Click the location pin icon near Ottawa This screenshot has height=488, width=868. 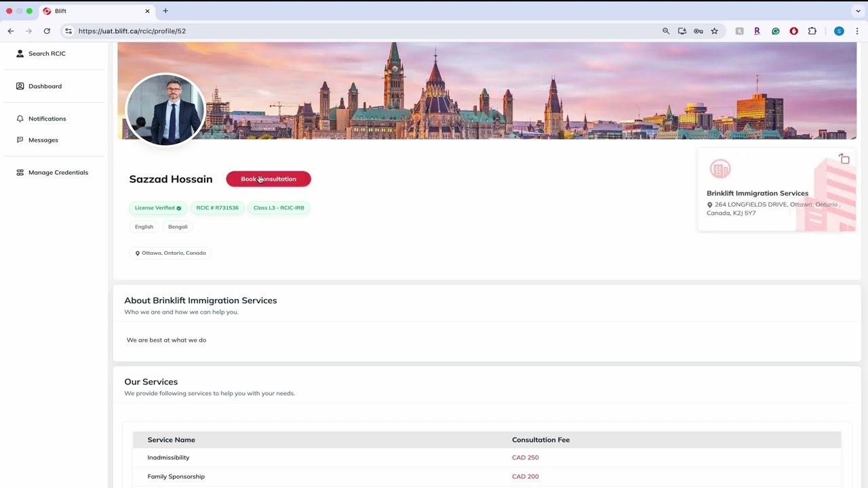[x=137, y=253]
